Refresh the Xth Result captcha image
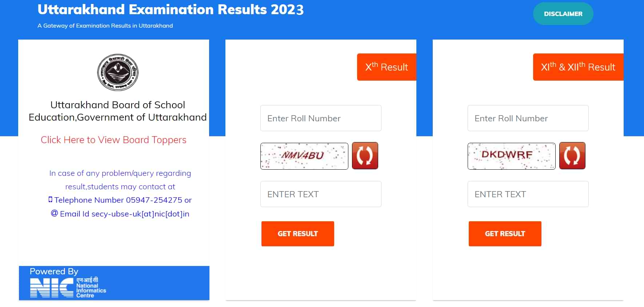The image size is (644, 307). click(365, 155)
